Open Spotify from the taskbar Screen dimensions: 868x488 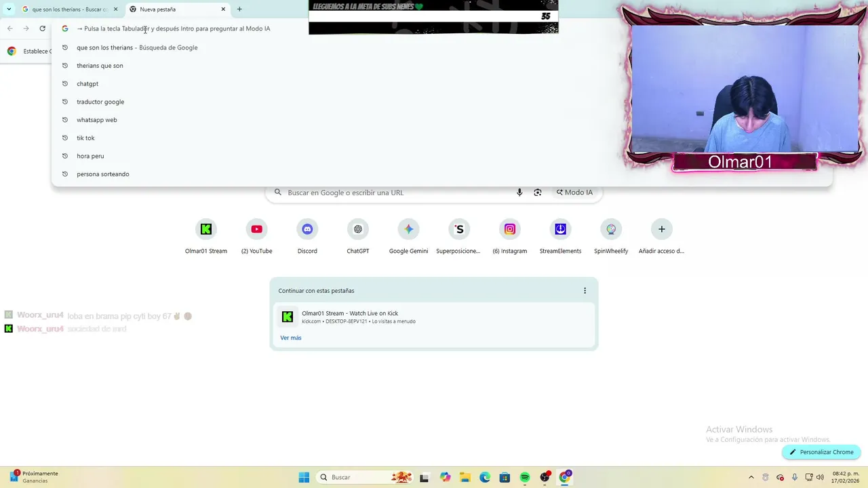tap(525, 477)
